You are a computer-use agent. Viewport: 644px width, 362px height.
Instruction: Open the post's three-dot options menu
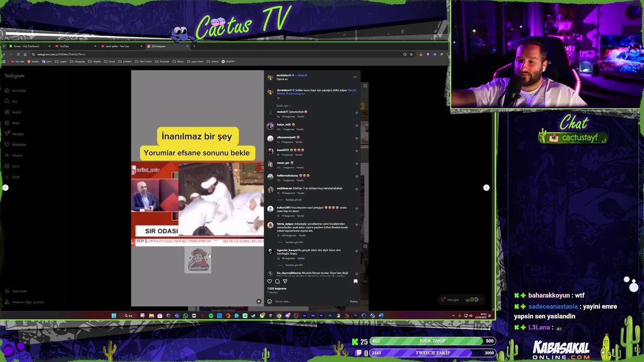pos(355,77)
